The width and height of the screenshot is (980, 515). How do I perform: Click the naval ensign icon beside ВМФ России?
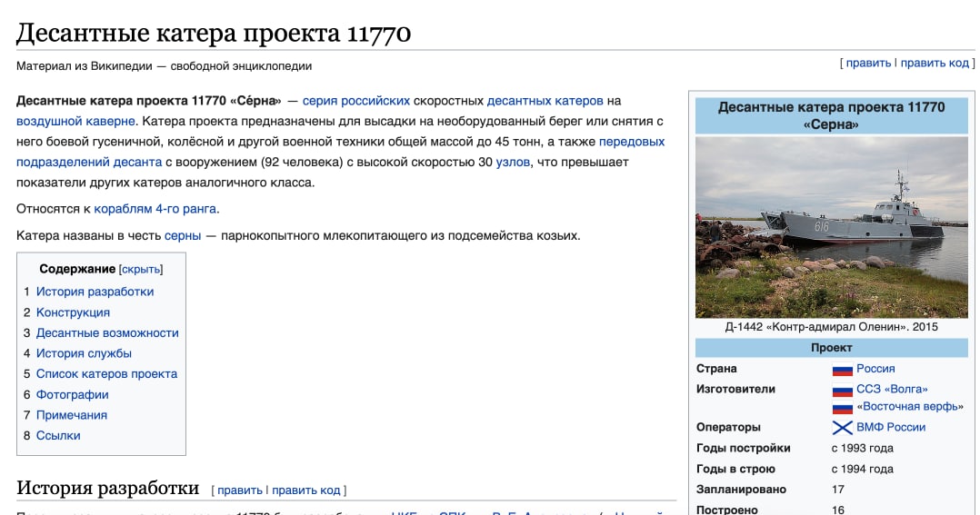click(x=842, y=428)
